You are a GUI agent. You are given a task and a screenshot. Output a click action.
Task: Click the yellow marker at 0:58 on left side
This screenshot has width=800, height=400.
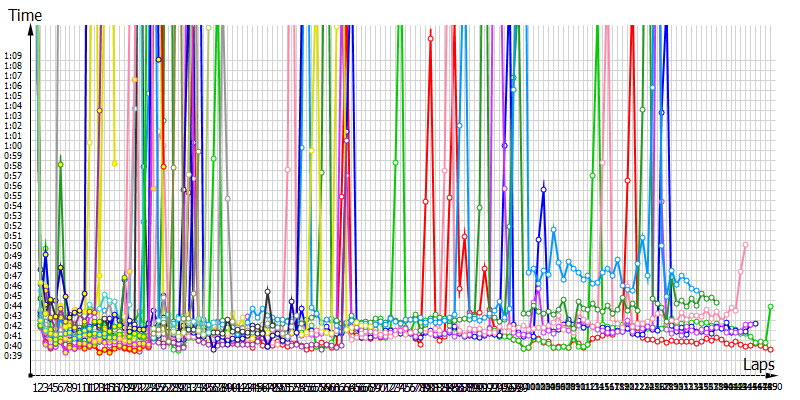[x=115, y=163]
